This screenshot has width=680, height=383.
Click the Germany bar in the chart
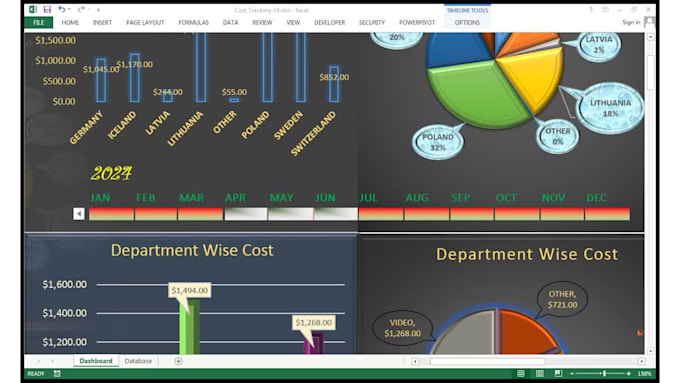point(101,80)
